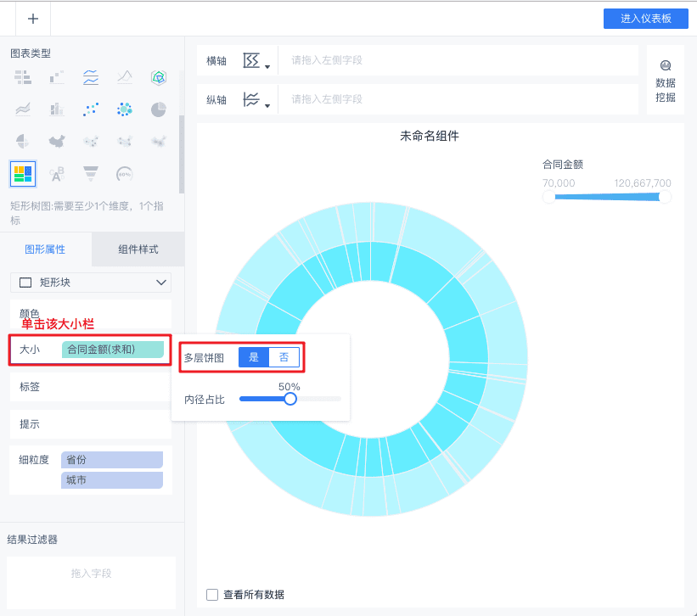
Task: Switch to the 组件样式 tab
Action: pos(138,249)
